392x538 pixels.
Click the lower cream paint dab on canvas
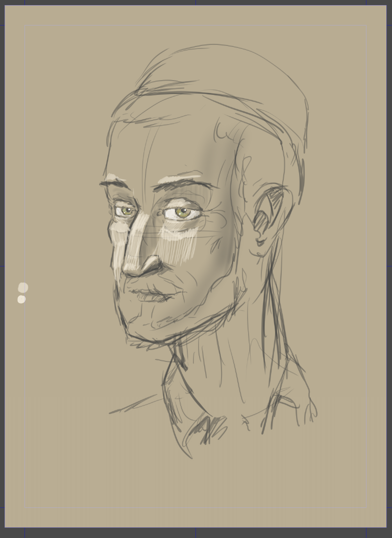tap(21, 300)
